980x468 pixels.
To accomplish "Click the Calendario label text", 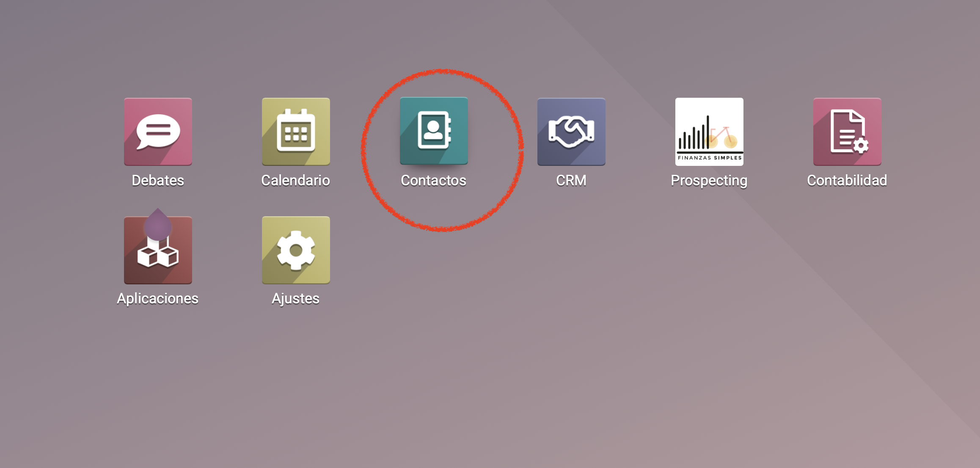I will tap(296, 181).
